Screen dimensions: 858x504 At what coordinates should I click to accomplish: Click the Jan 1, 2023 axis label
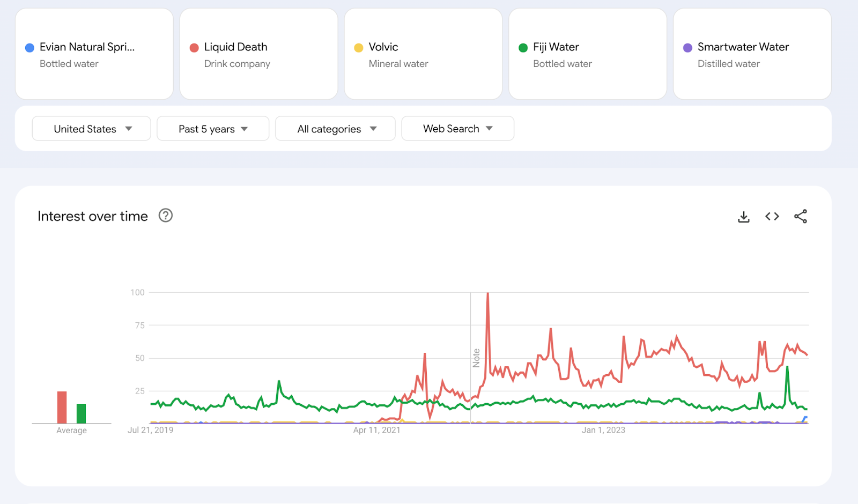[603, 430]
